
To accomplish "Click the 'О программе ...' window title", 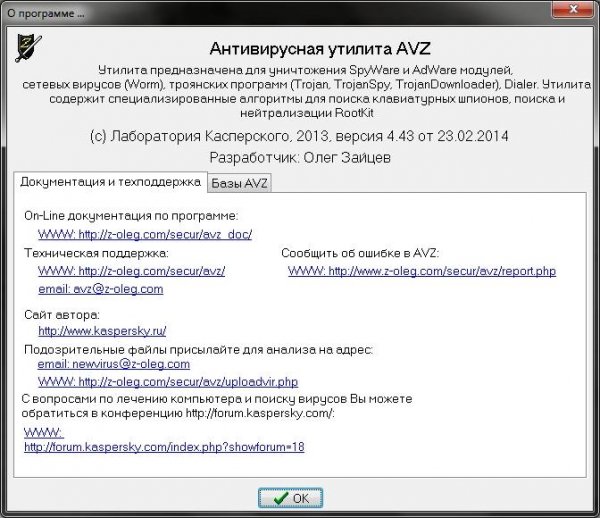I will pos(46,13).
